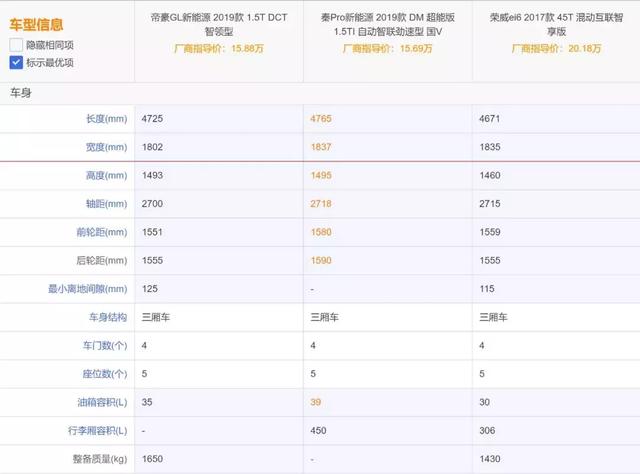Image resolution: width=640 pixels, height=474 pixels.
Task: Select wheelbase value 2715
Action: [490, 204]
